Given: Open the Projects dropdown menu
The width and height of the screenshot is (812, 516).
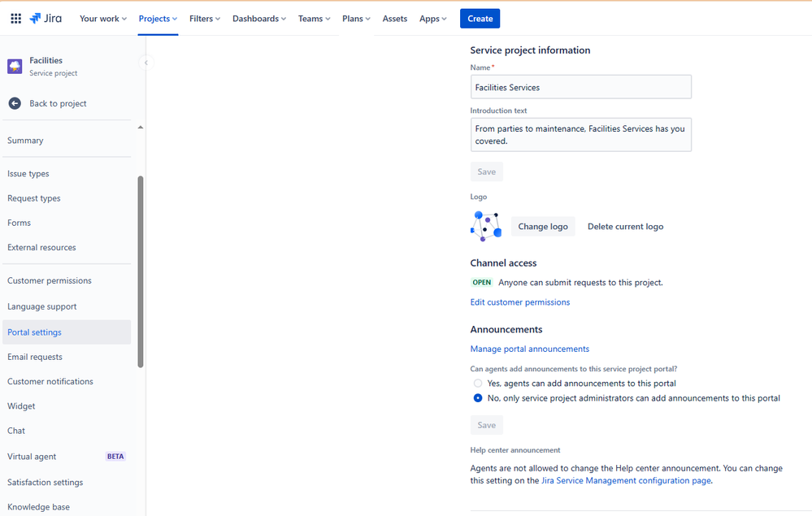Looking at the screenshot, I should (158, 19).
